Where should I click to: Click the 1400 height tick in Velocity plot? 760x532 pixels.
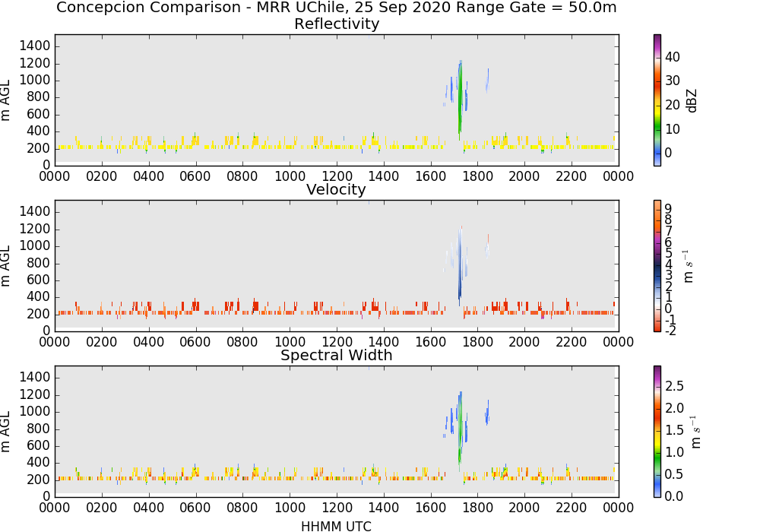point(34,212)
